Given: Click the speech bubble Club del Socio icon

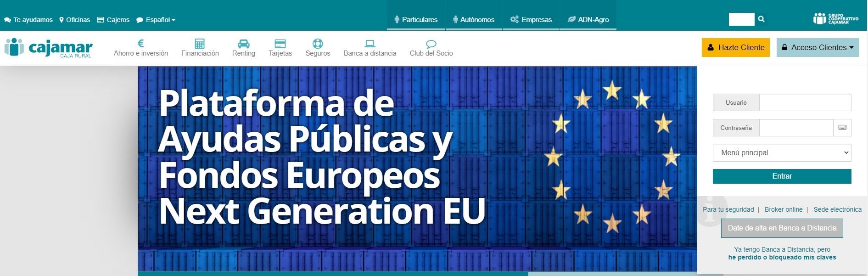Looking at the screenshot, I should (431, 44).
